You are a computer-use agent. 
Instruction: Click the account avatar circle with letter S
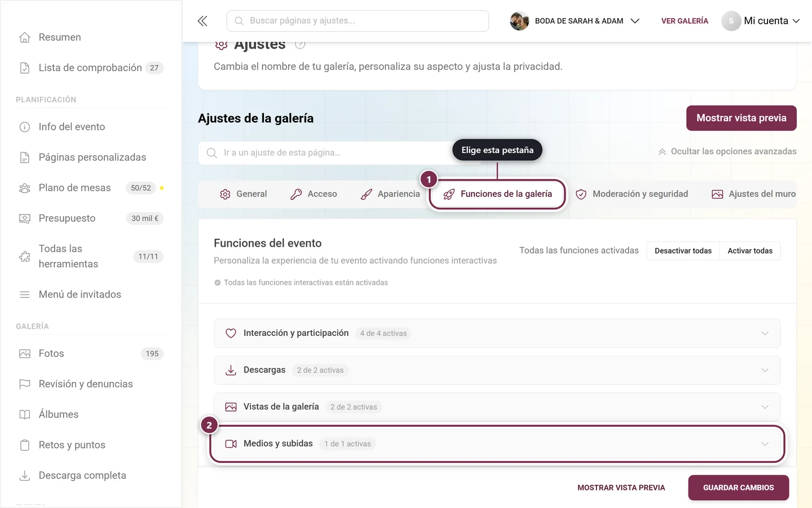click(731, 21)
